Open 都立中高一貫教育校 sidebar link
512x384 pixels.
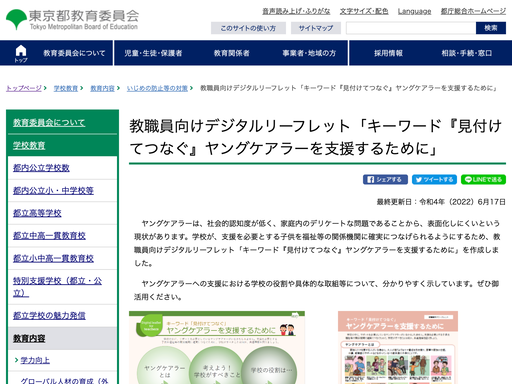tap(49, 236)
